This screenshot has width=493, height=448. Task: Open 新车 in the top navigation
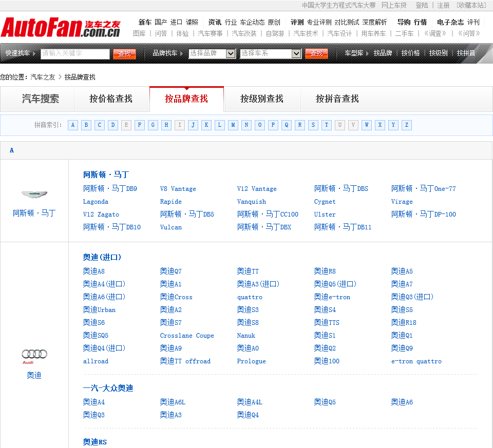(x=145, y=22)
